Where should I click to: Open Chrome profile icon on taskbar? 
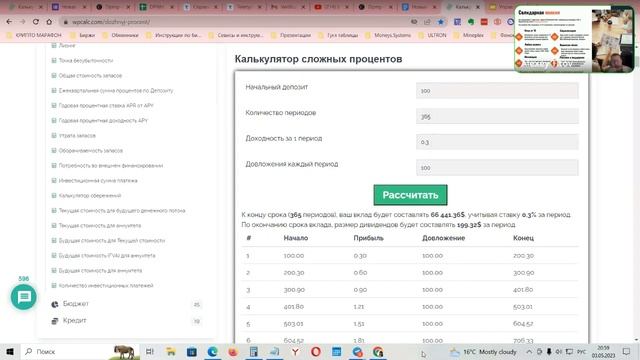click(x=378, y=351)
